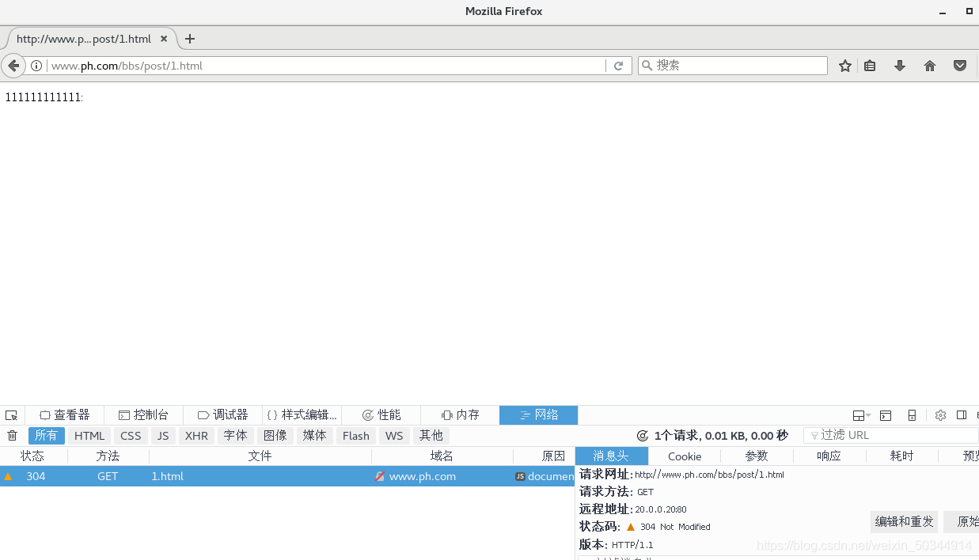Click the insecure lock icon beside www.ph.com
The height and width of the screenshot is (560, 979).
(x=380, y=476)
